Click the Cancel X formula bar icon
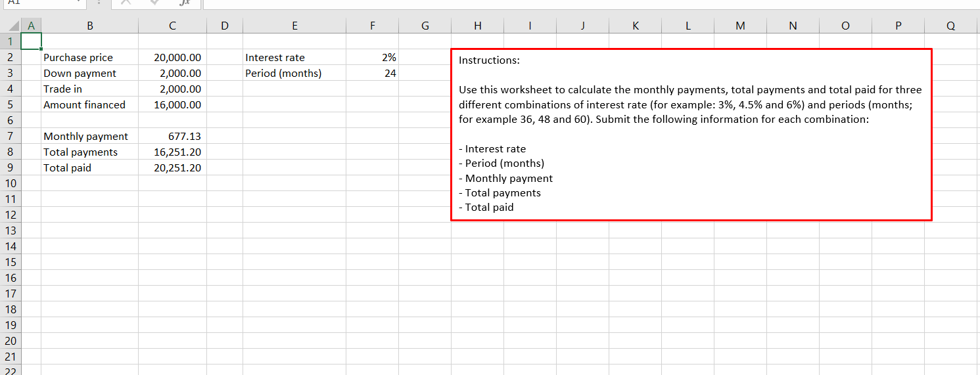Screen dimensions: 980x375 coord(127,3)
